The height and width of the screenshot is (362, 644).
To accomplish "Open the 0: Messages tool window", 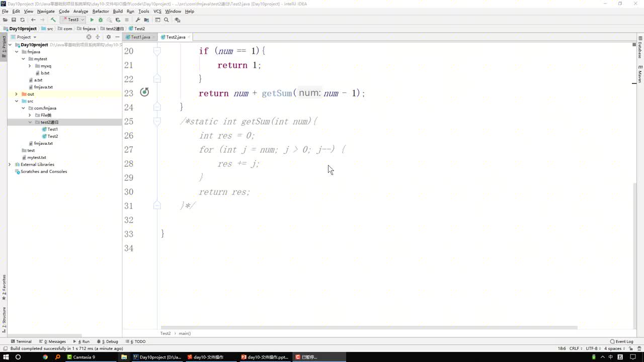I will click(x=53, y=341).
